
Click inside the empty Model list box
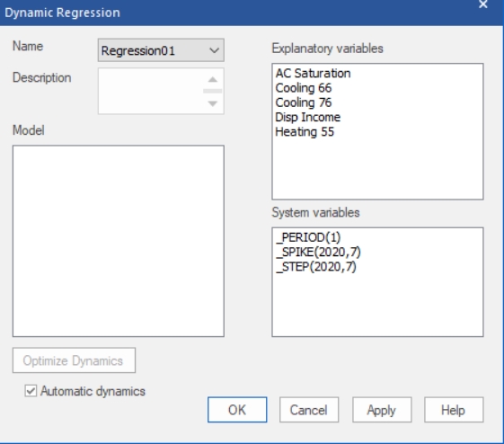119,241
